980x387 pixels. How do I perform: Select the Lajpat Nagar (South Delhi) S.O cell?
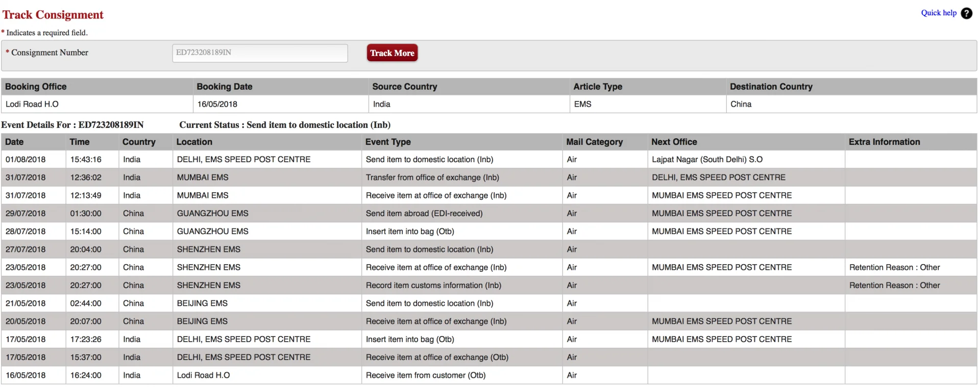(x=707, y=160)
